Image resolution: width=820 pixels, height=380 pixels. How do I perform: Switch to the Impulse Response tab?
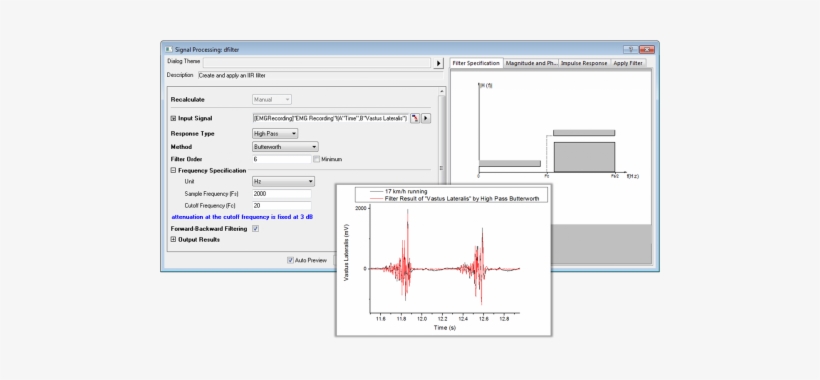pos(584,63)
